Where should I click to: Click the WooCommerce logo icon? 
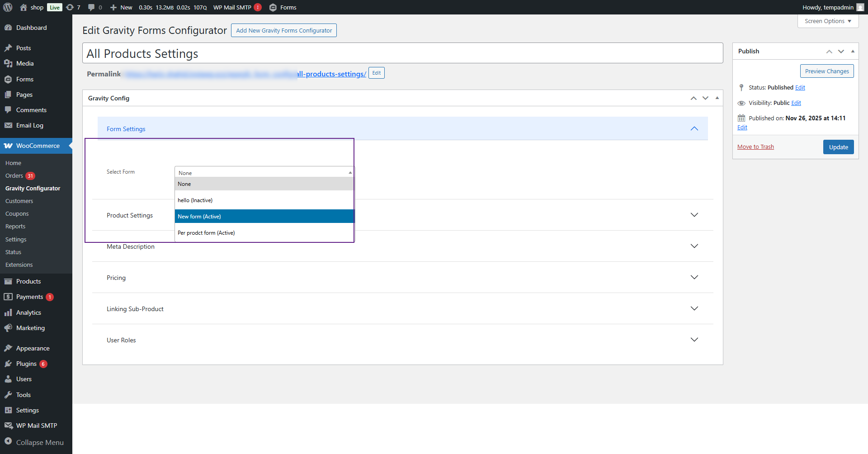8,146
